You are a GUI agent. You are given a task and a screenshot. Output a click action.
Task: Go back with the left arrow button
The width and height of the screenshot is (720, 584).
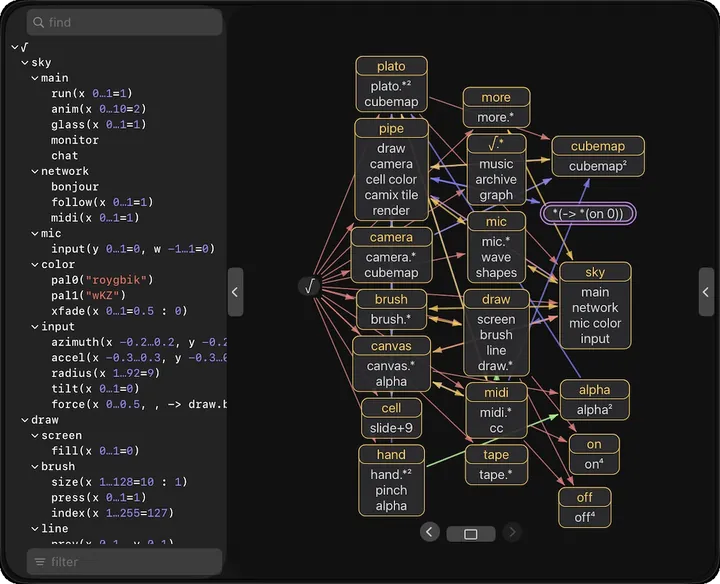tap(429, 532)
